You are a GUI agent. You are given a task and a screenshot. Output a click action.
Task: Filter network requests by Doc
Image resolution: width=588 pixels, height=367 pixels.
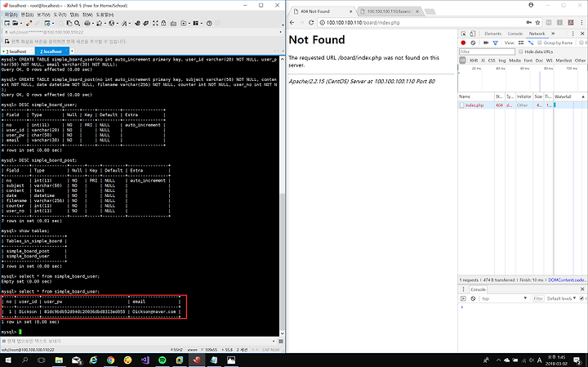point(539,60)
